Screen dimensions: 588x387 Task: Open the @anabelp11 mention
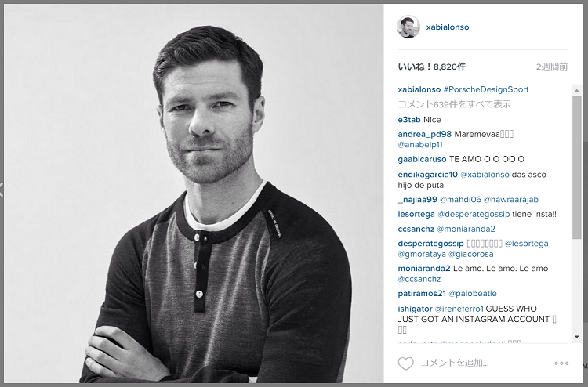(x=420, y=145)
